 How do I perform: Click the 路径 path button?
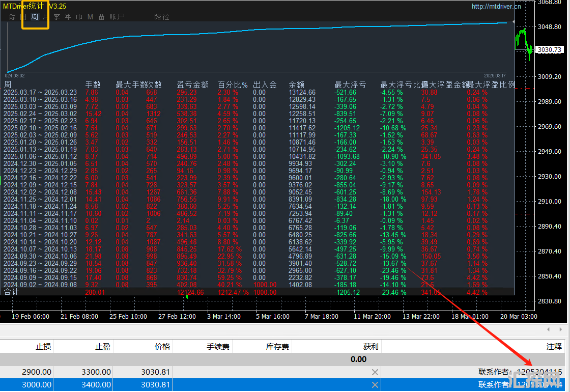(162, 17)
